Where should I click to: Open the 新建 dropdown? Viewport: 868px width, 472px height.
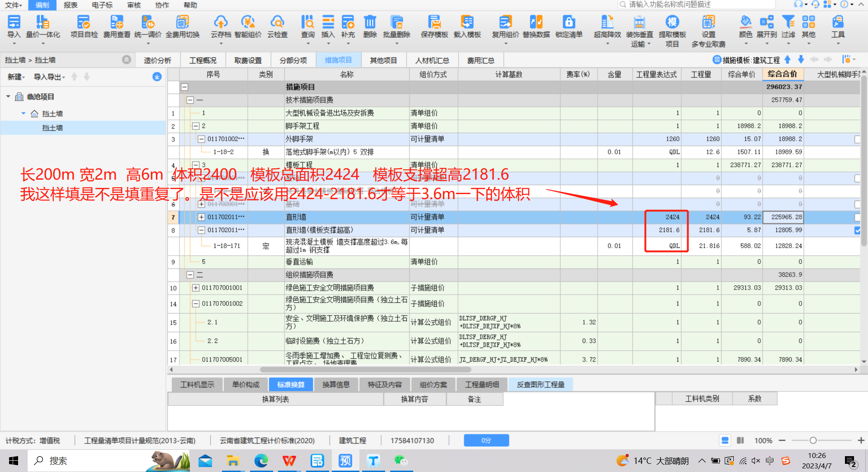coord(16,77)
